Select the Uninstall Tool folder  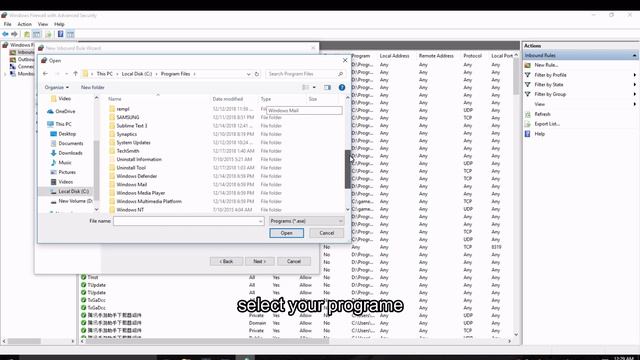131,168
